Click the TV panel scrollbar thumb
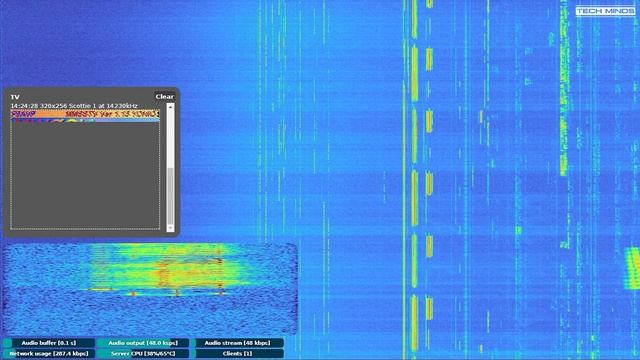The width and height of the screenshot is (640, 360). [x=170, y=195]
